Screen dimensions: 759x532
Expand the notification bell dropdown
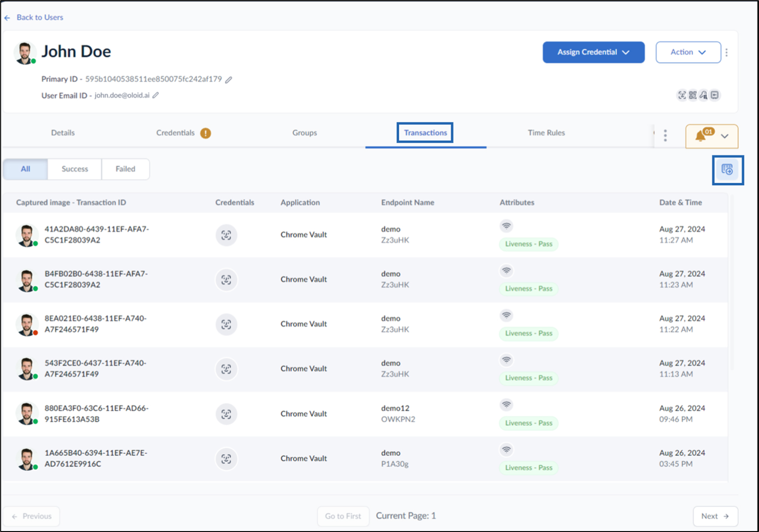click(x=712, y=136)
